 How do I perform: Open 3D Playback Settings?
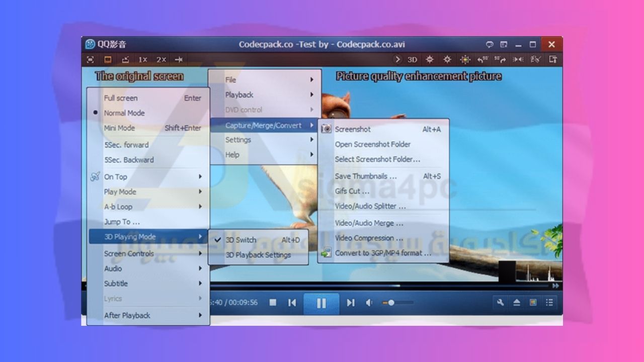pyautogui.click(x=258, y=255)
